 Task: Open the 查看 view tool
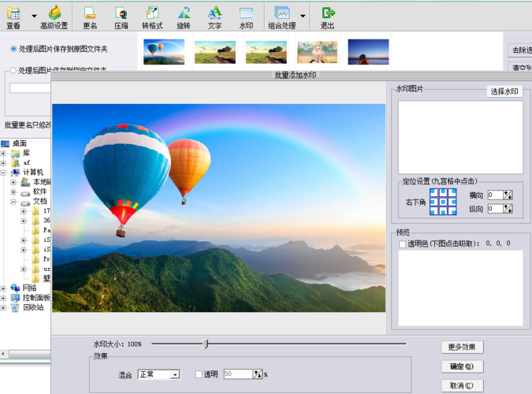(x=13, y=17)
